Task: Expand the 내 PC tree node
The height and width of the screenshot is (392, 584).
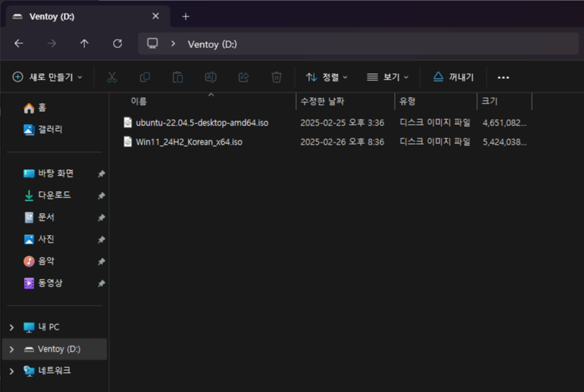Action: pyautogui.click(x=12, y=327)
